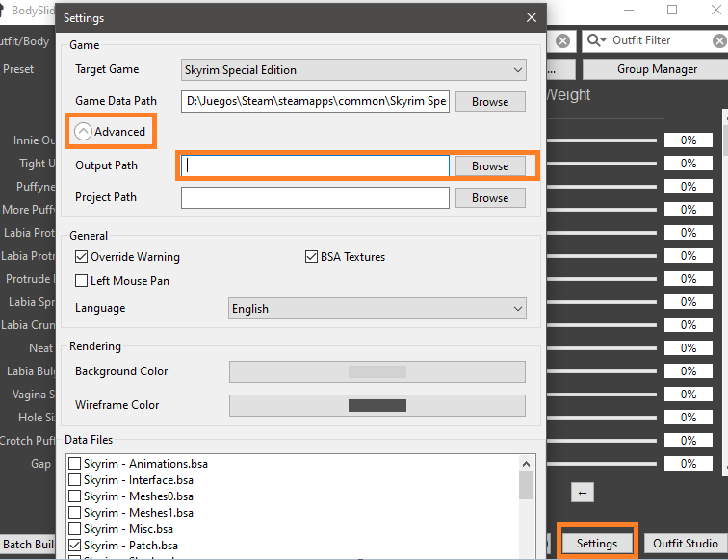The width and height of the screenshot is (728, 560).
Task: Click into the Project Path field
Action: point(315,197)
